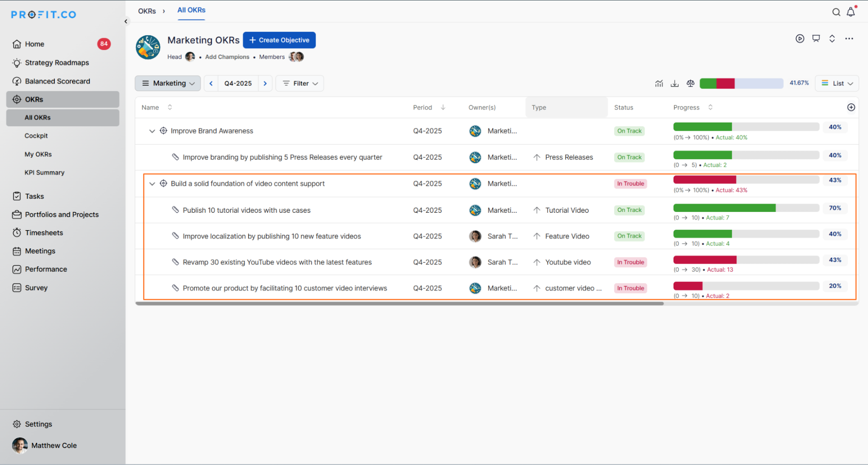This screenshot has width=868, height=465.
Task: Click the download export icon
Action: 674,83
